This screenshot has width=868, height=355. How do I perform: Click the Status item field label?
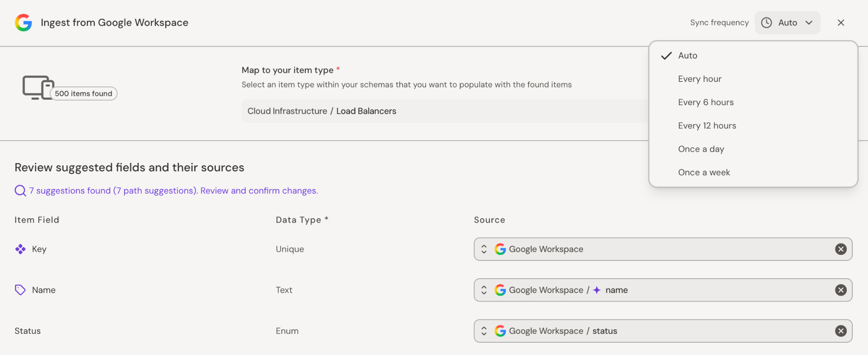tap(28, 331)
